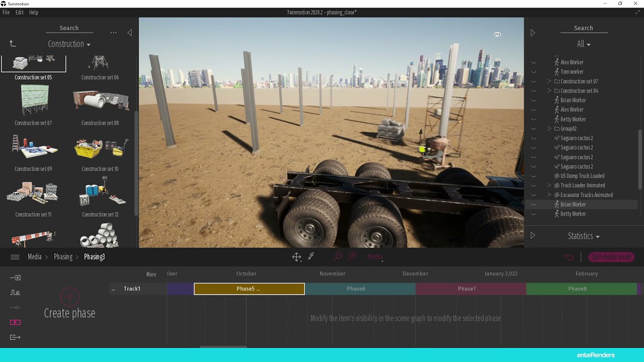The width and height of the screenshot is (644, 362).
Task: Open the Help menu
Action: 34,12
